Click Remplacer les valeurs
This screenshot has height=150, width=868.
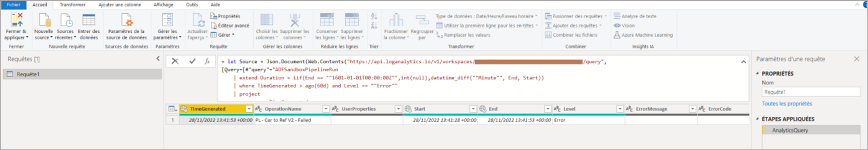(x=463, y=35)
